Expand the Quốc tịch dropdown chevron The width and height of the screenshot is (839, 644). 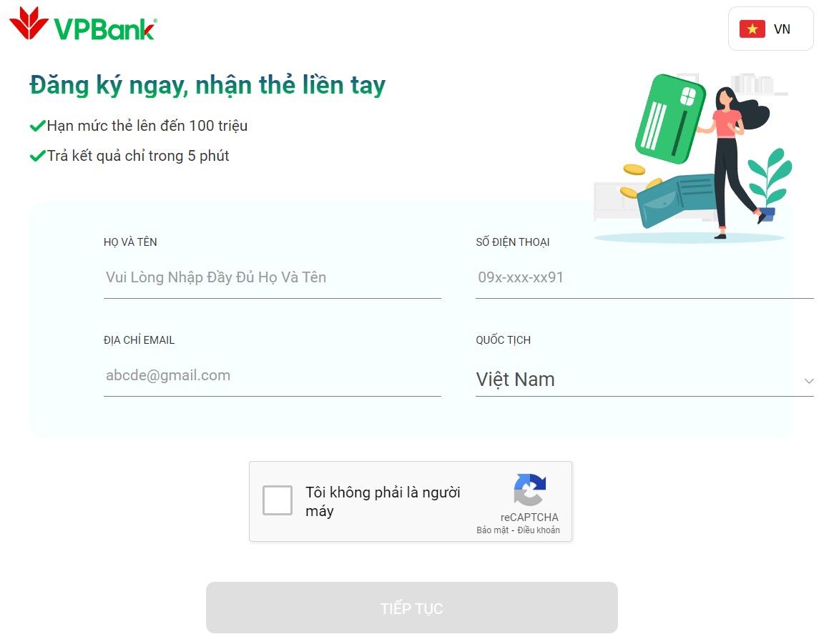click(809, 381)
